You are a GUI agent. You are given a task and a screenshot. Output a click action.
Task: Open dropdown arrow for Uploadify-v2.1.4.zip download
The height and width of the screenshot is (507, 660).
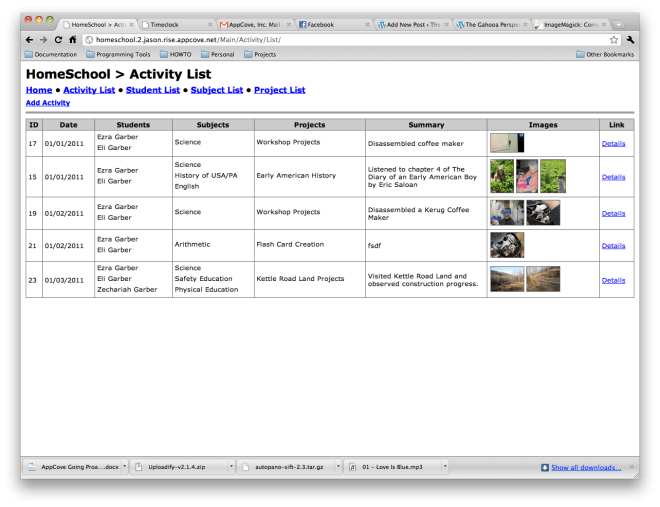click(x=231, y=466)
